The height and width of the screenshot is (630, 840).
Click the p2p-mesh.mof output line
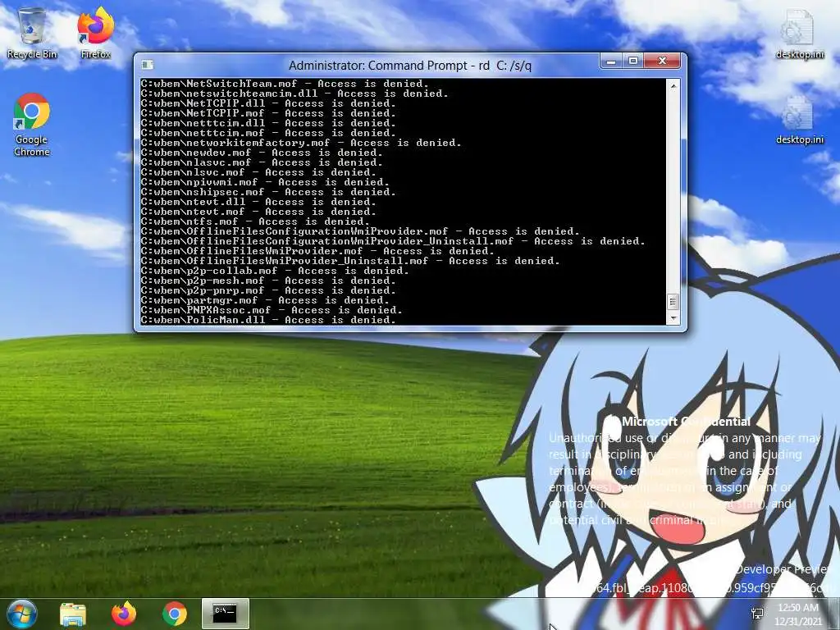[268, 281]
